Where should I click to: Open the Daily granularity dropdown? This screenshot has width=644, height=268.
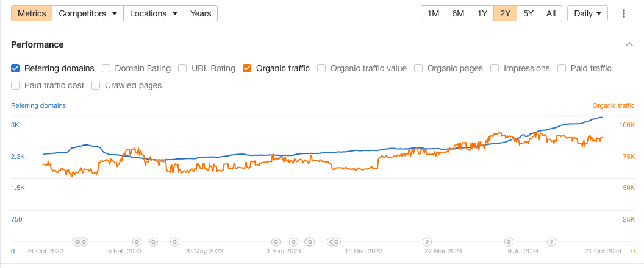point(587,13)
